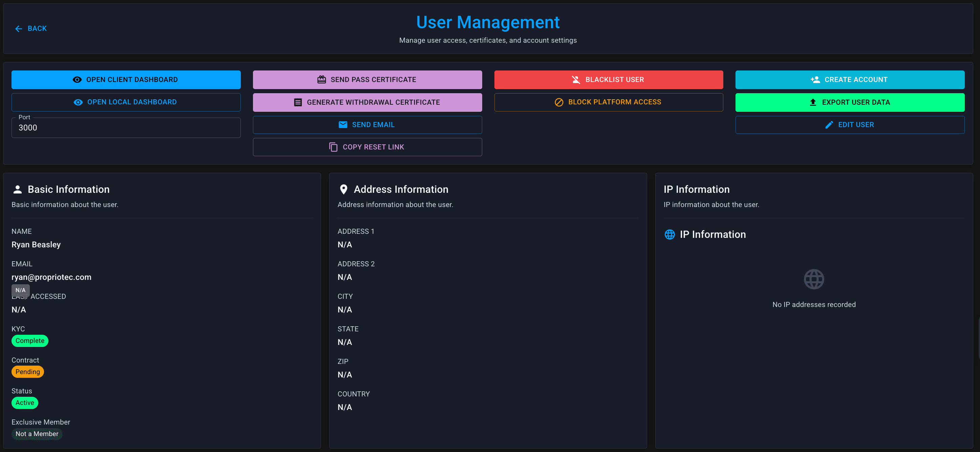Screen dimensions: 980x452
Task: Click 'Manage user access, certificates, and account settings' subtitle
Action: point(488,40)
